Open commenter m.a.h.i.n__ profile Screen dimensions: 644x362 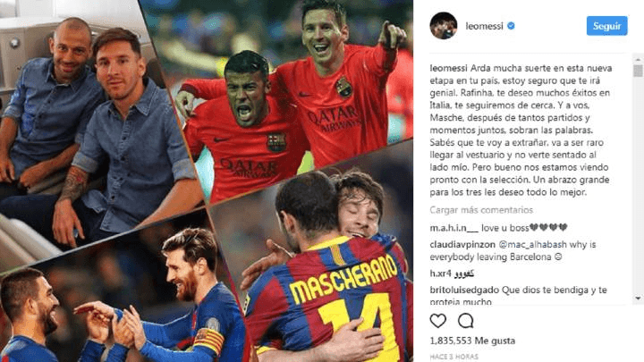(x=454, y=228)
